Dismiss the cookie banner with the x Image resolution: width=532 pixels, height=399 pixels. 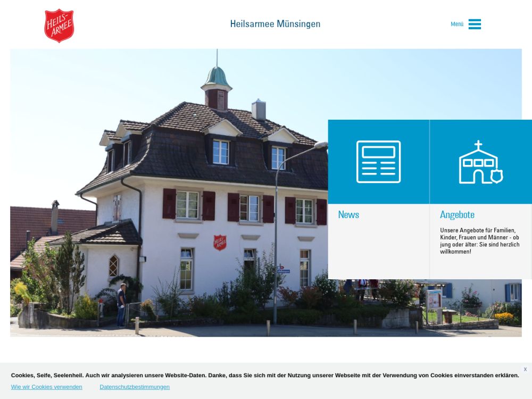pyautogui.click(x=525, y=369)
